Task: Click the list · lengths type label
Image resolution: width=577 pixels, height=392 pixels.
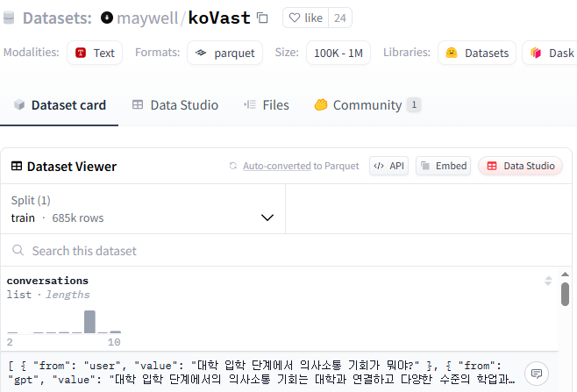Action: point(48,295)
